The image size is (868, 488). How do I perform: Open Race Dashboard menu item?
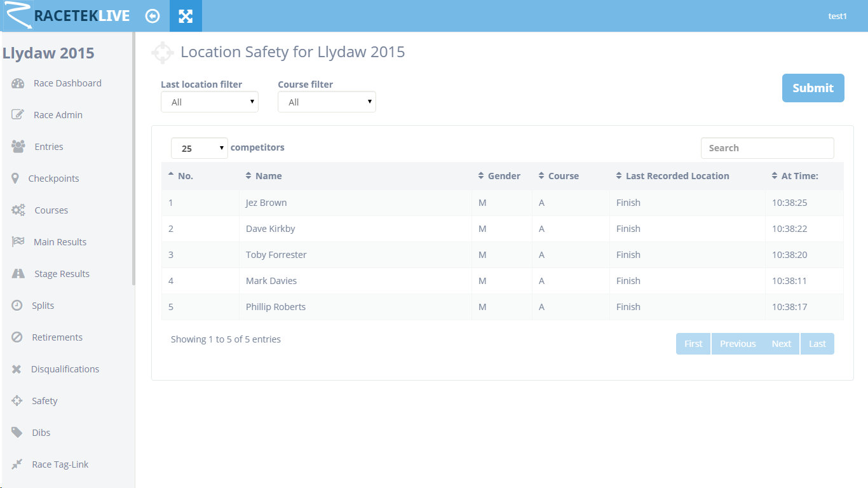pos(67,83)
